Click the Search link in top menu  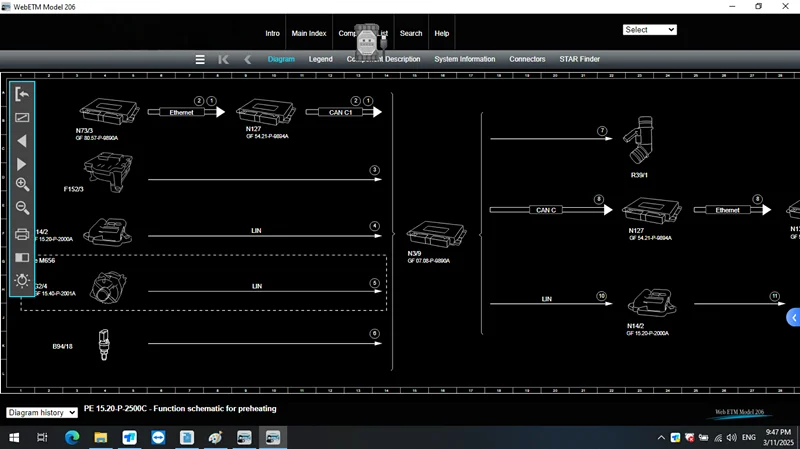coord(411,33)
